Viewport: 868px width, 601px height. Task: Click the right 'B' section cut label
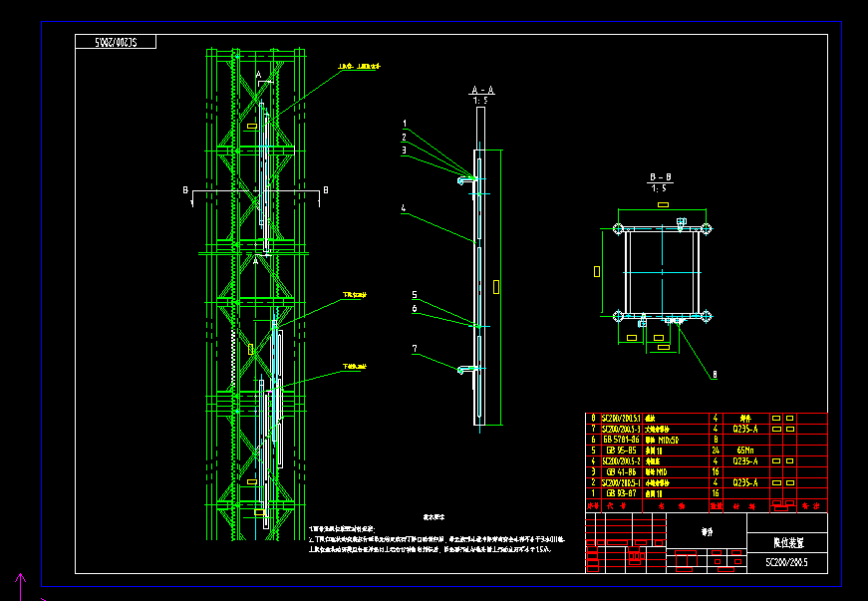(x=326, y=189)
